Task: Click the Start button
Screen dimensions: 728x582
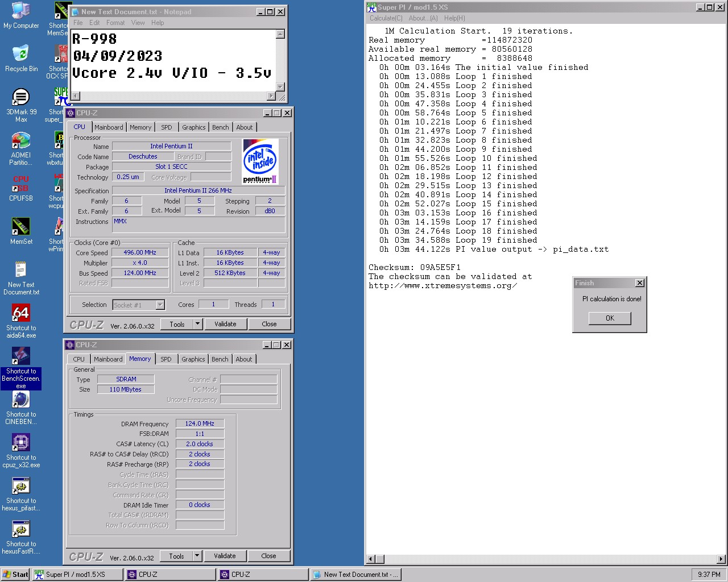Action: 15,575
